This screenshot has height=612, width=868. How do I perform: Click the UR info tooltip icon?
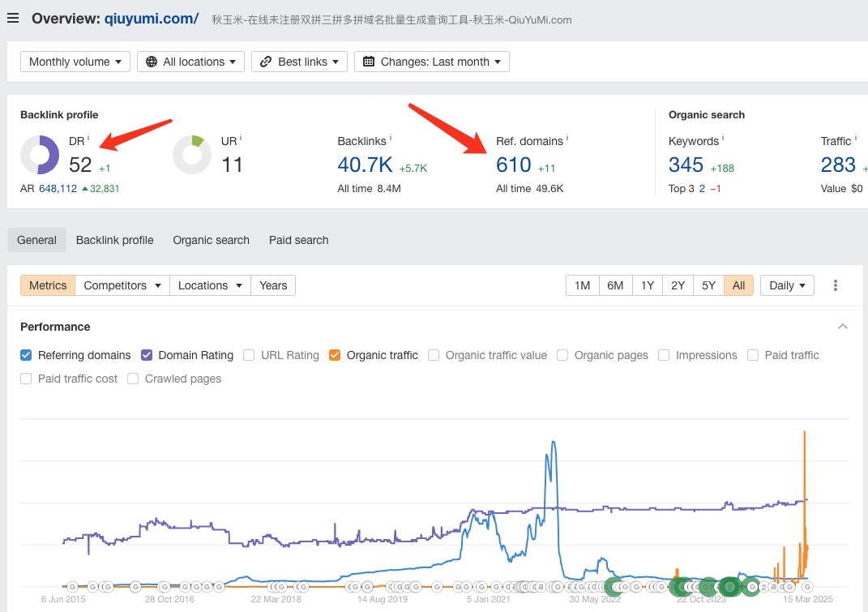[x=240, y=137]
